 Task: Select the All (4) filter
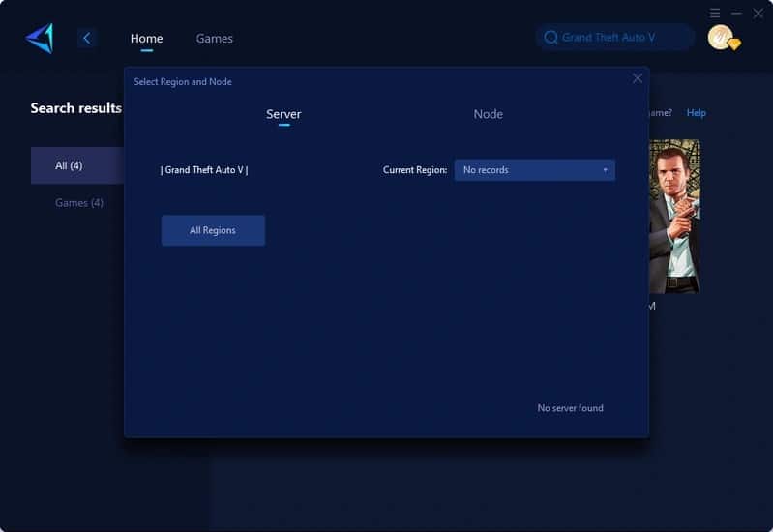click(x=77, y=165)
